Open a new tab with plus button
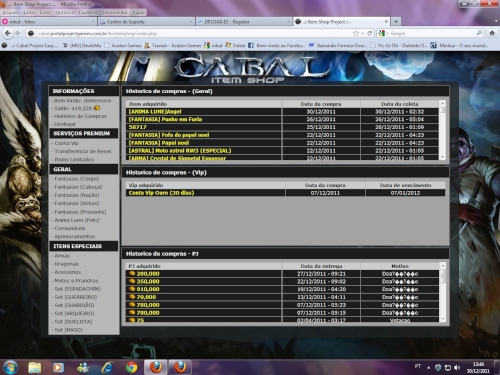 [396, 22]
